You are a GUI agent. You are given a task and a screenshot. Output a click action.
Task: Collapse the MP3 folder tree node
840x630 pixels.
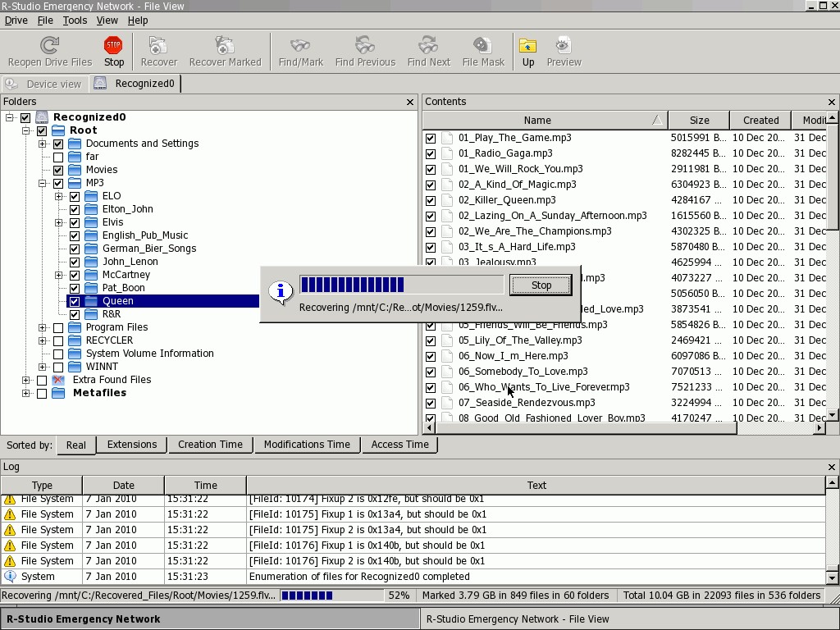43,183
